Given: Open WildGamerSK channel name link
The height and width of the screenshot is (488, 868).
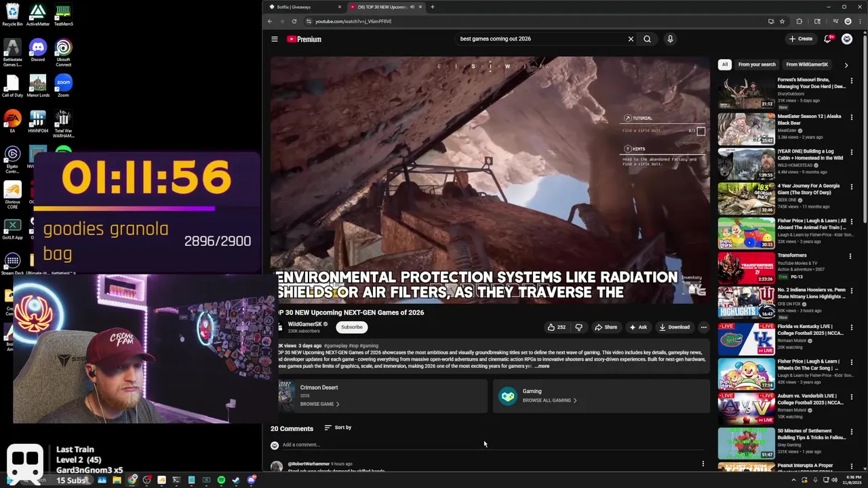Looking at the screenshot, I should pyautogui.click(x=304, y=324).
